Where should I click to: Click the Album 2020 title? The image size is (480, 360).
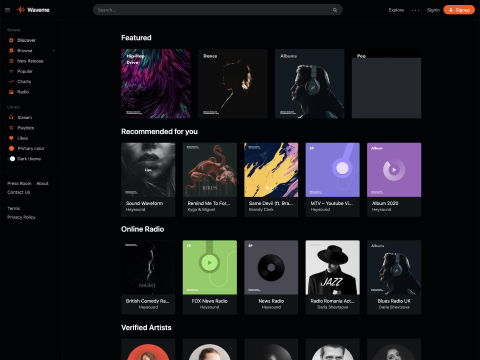(x=385, y=203)
